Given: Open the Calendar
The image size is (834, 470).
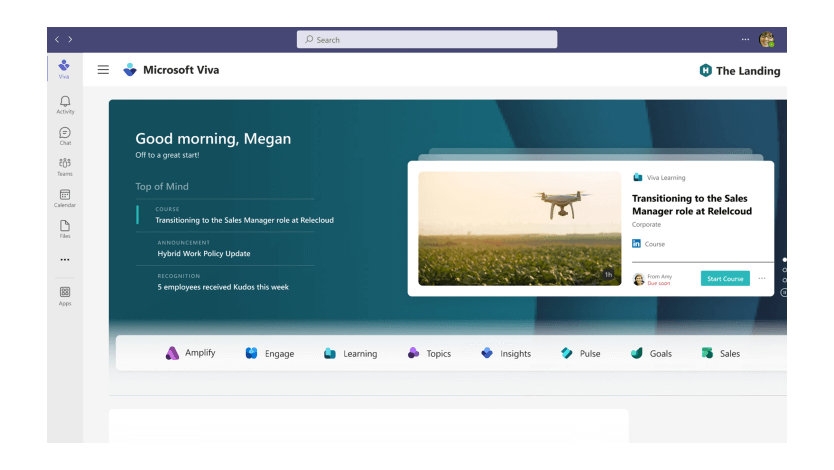Looking at the screenshot, I should point(65,198).
